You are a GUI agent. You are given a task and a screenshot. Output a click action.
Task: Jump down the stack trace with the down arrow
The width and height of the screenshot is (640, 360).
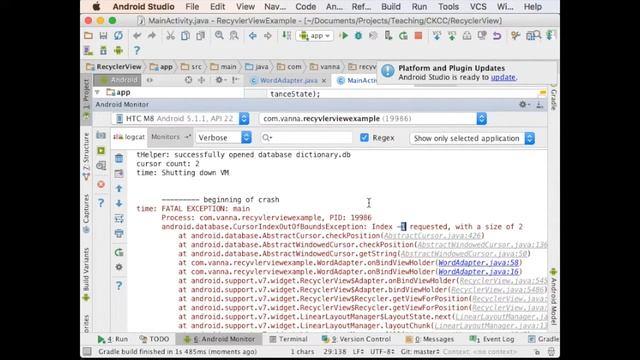pyautogui.click(x=119, y=203)
